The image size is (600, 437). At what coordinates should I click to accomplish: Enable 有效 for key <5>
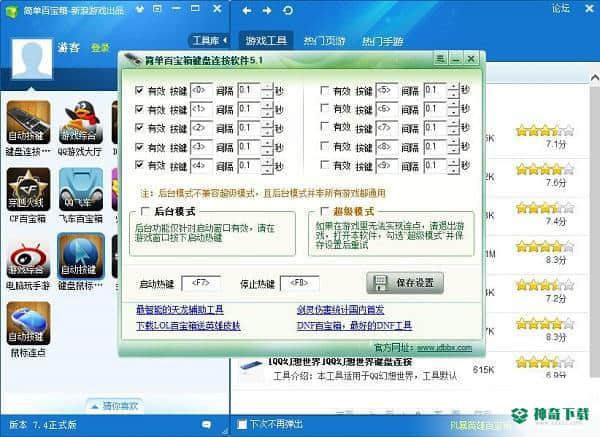coord(324,90)
